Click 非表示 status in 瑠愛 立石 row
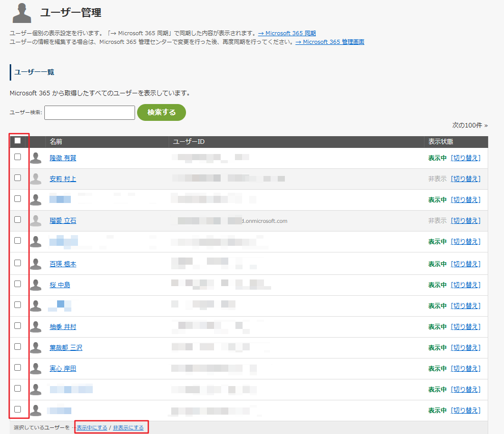504x434 pixels. [437, 221]
